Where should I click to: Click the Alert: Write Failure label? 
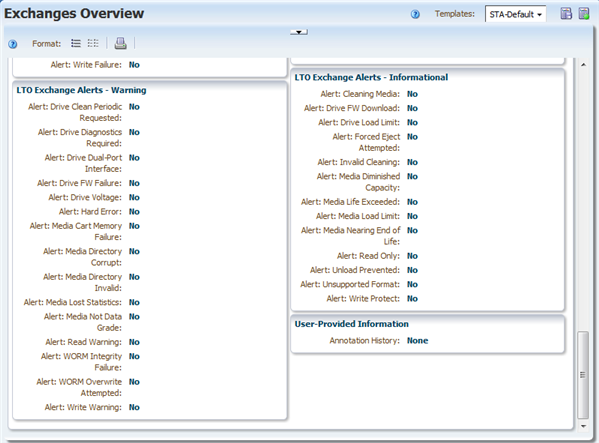tap(86, 65)
